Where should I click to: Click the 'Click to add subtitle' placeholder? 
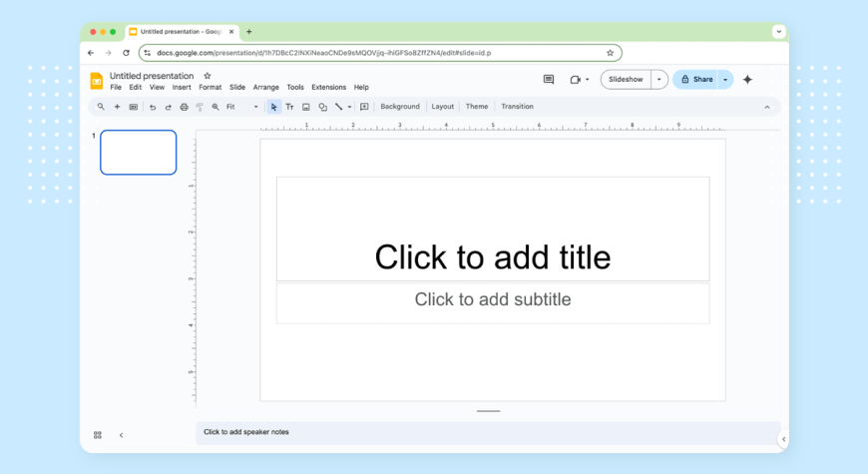(493, 303)
